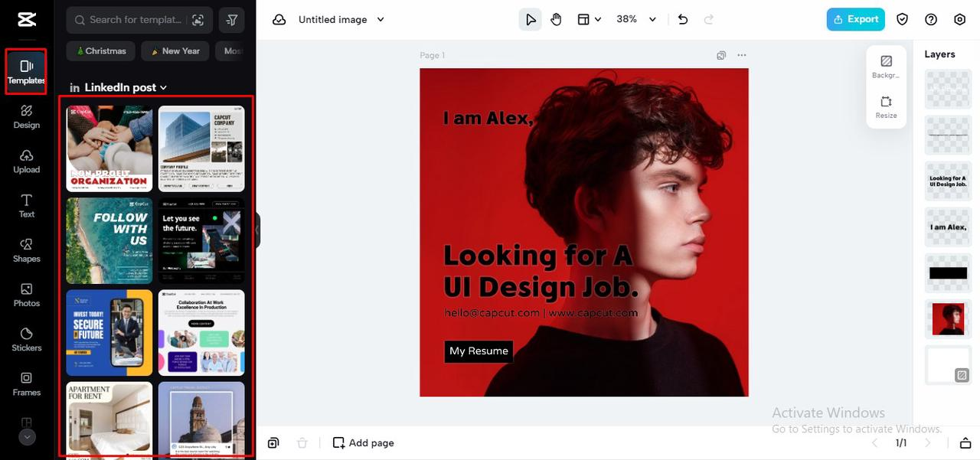Open the layout options dropdown

589,19
